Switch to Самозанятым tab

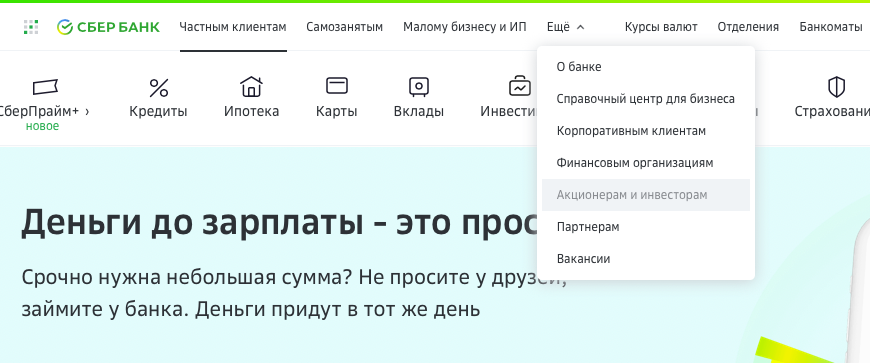click(345, 27)
